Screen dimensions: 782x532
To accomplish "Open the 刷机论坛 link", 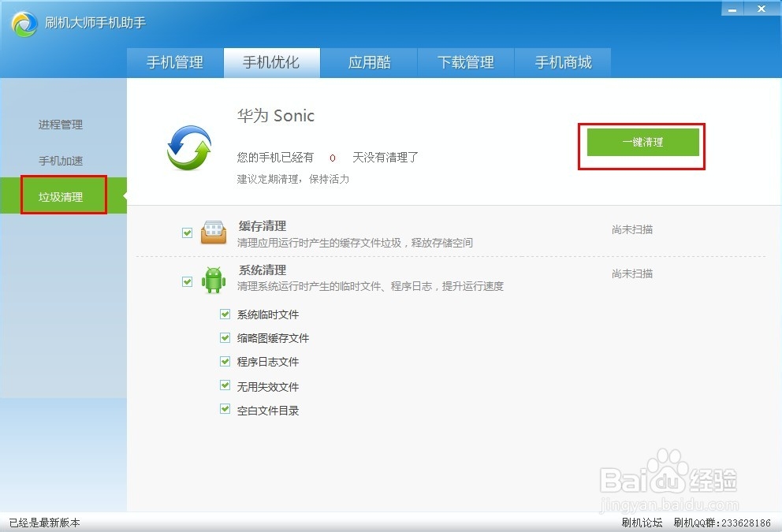I will [642, 523].
